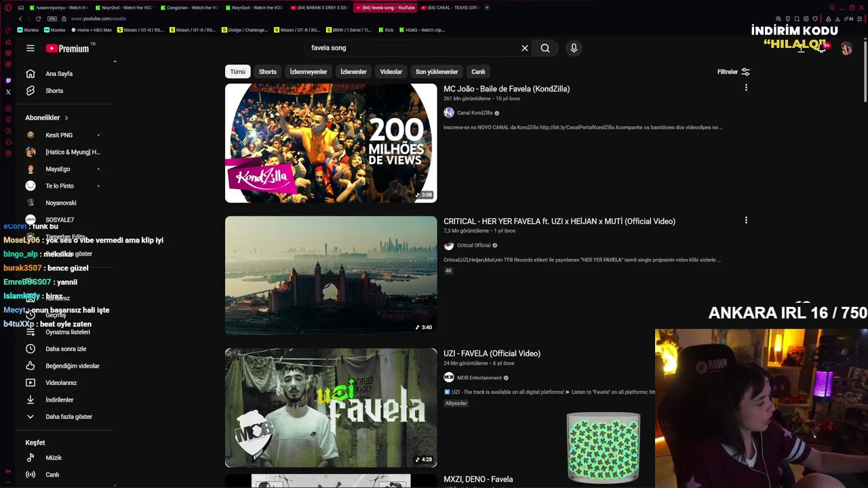Open more options for HER YER FAVELA video
Viewport: 868px width, 488px height.
click(x=746, y=220)
